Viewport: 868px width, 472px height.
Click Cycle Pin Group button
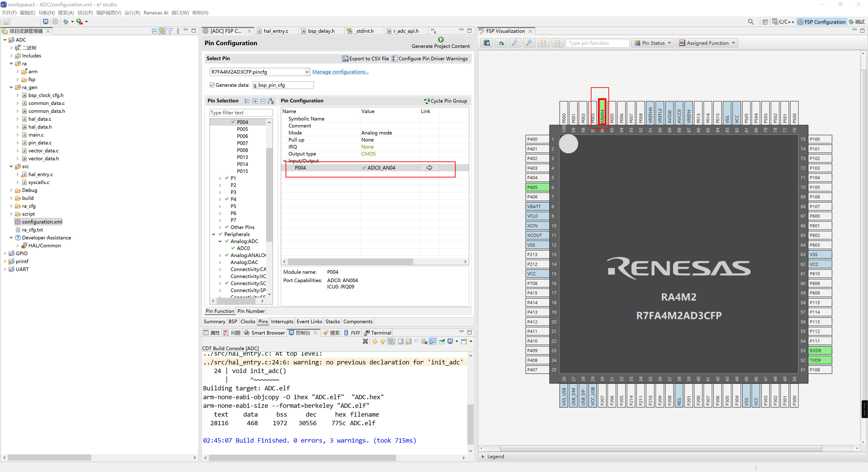point(445,101)
